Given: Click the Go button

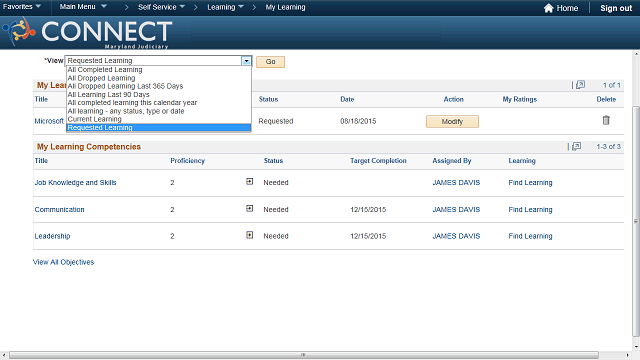Looking at the screenshot, I should [x=271, y=62].
